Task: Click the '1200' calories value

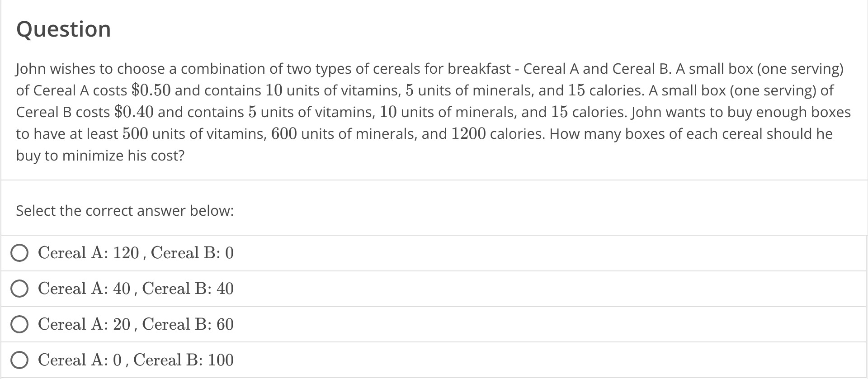Action: click(x=469, y=133)
